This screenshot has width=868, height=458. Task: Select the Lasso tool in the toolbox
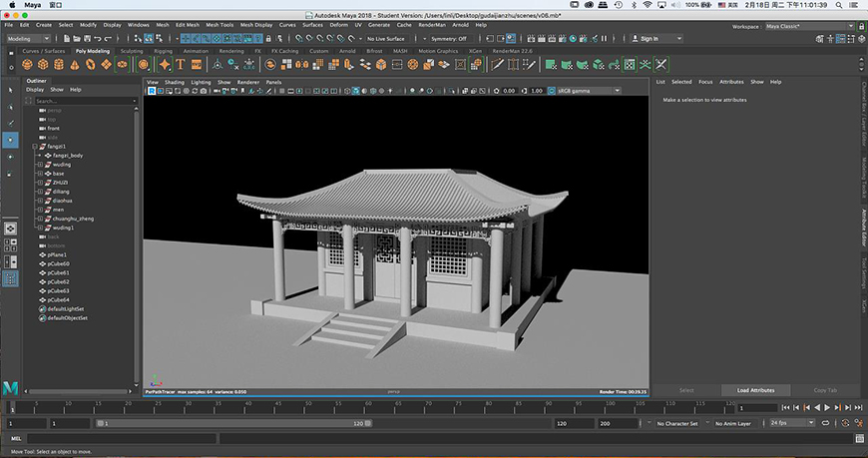click(x=10, y=107)
